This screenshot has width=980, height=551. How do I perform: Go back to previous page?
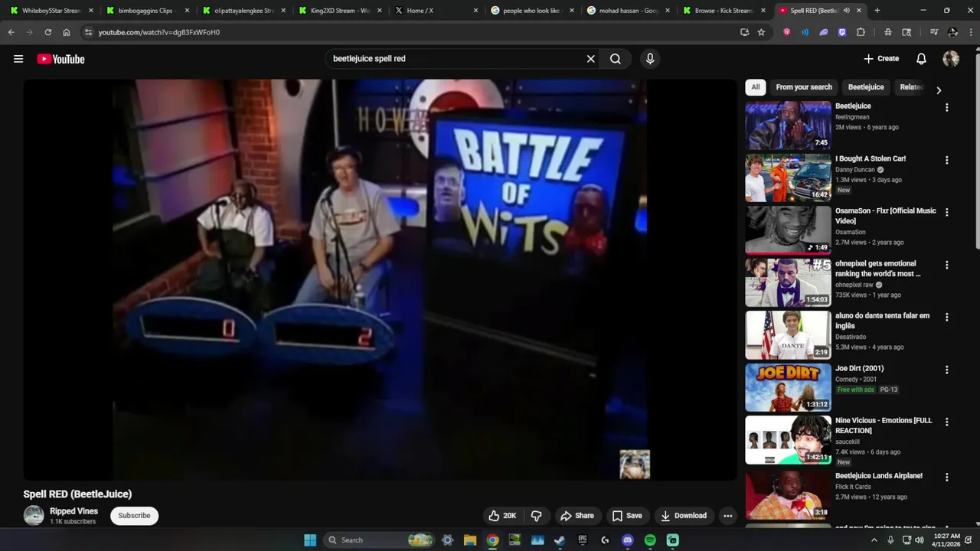pos(11,32)
